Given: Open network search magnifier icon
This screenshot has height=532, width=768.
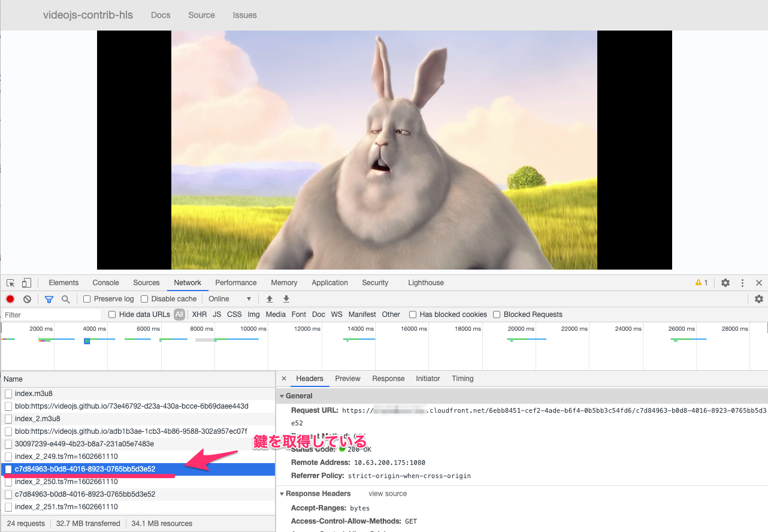Looking at the screenshot, I should click(65, 299).
